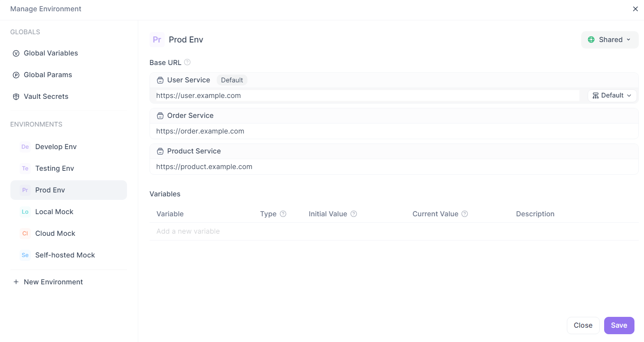644x342 pixels.
Task: Edit the order.example.com URL field
Action: click(394, 131)
